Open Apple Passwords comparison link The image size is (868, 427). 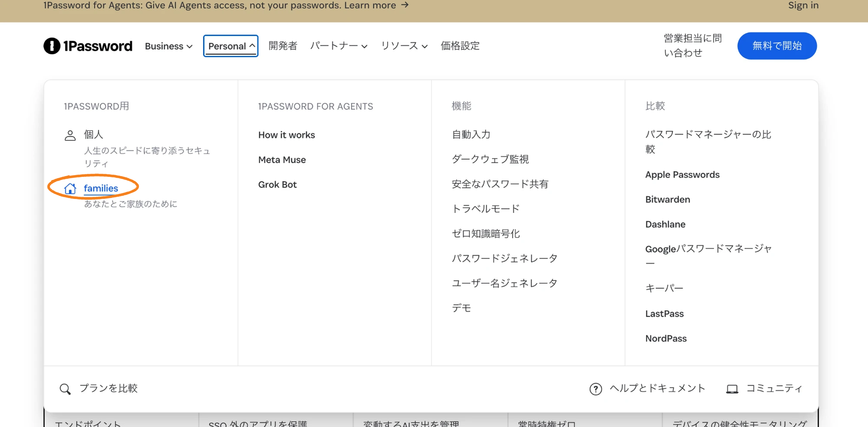(682, 175)
